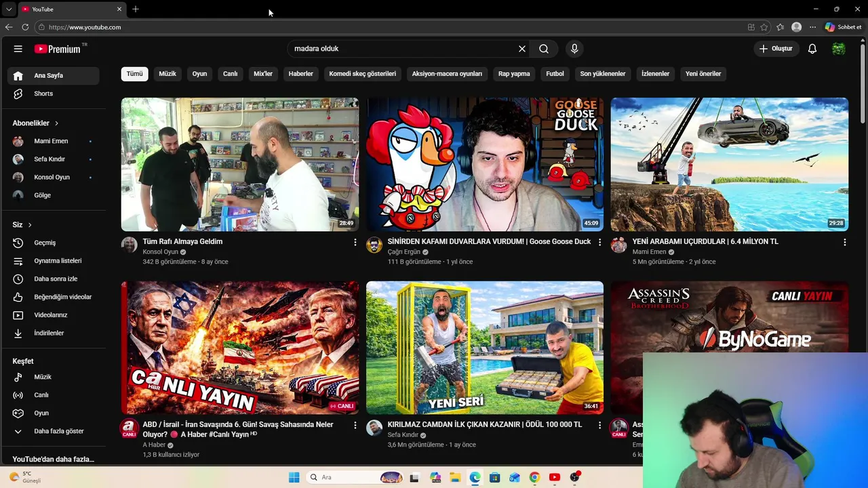This screenshot has width=868, height=488.
Task: Open Müzik under Keşfet
Action: click(x=54, y=377)
